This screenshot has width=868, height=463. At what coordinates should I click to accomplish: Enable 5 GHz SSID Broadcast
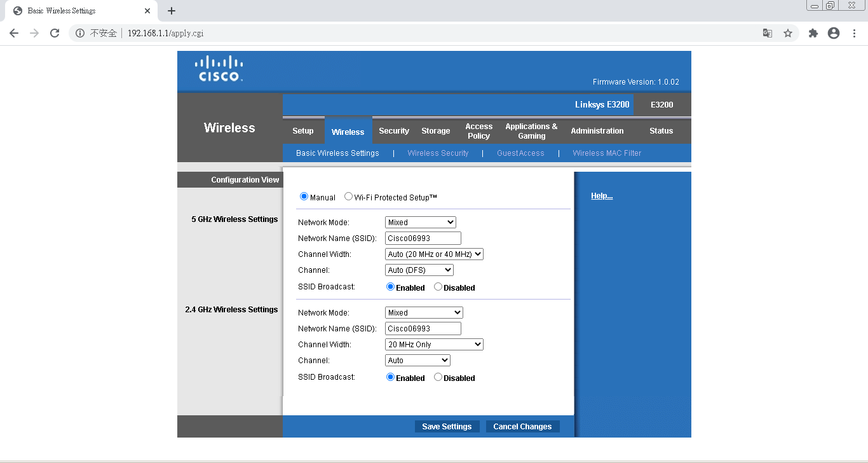point(391,287)
